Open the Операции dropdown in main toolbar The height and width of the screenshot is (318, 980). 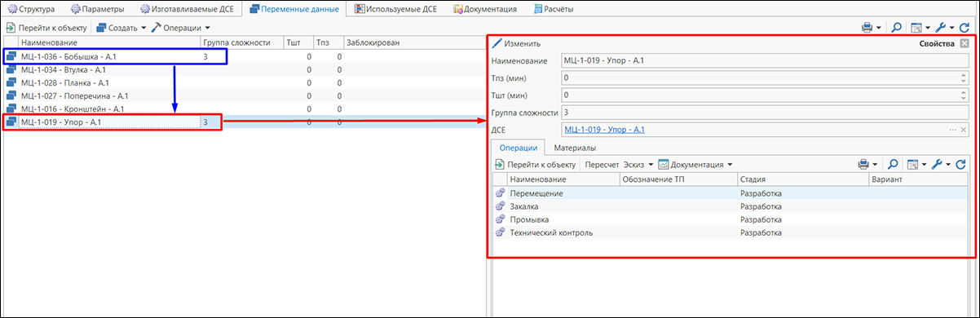pyautogui.click(x=181, y=27)
